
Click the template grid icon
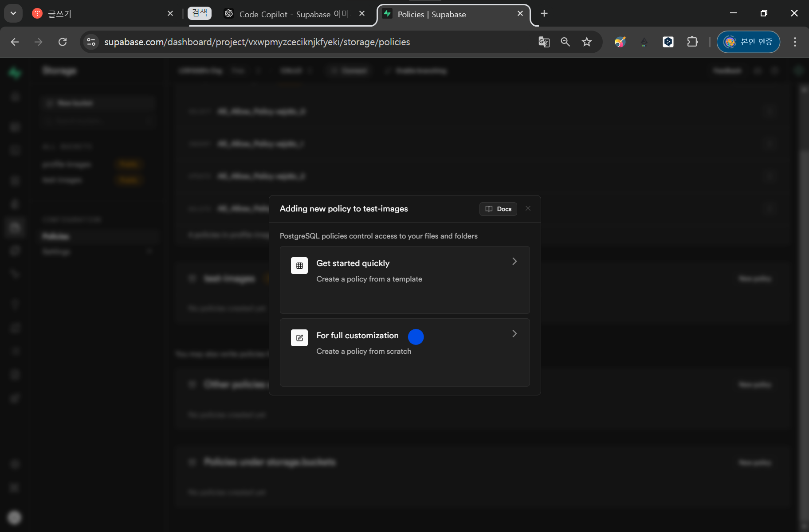point(299,266)
